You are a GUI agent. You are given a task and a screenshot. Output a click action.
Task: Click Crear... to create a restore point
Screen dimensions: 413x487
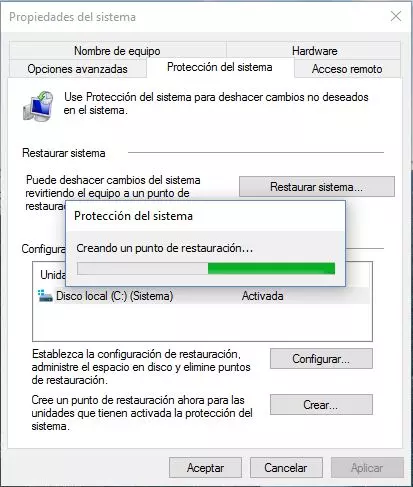pyautogui.click(x=321, y=405)
